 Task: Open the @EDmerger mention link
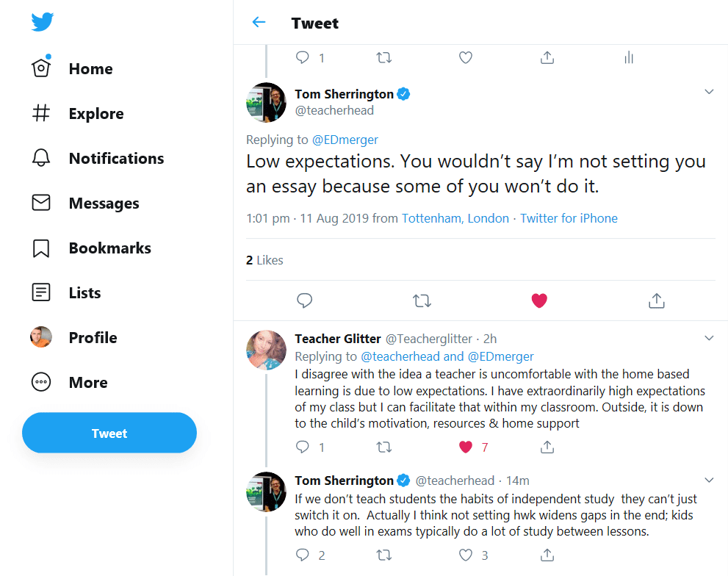(345, 140)
